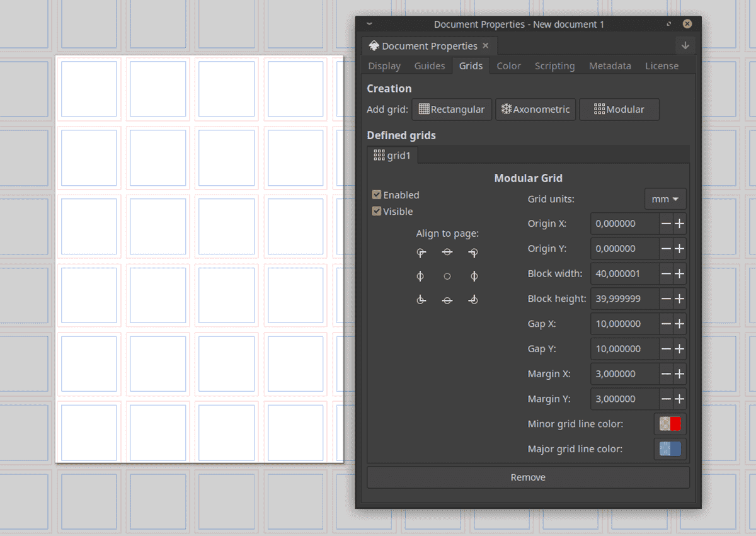
Task: Increase Origin Y with plus button
Action: [x=680, y=249]
